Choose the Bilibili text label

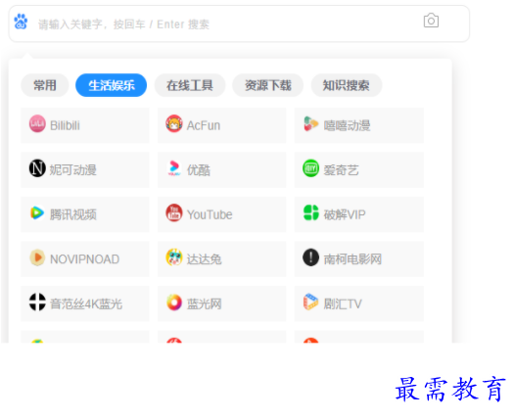[x=65, y=125]
